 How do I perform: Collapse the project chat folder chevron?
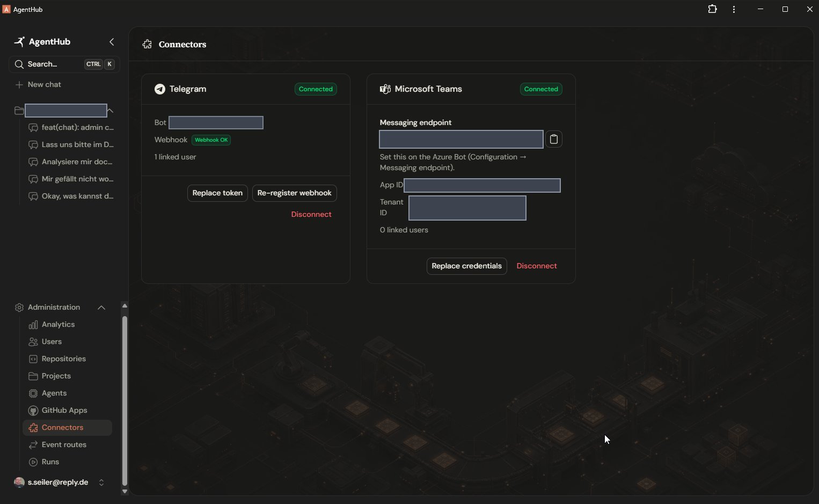point(111,111)
